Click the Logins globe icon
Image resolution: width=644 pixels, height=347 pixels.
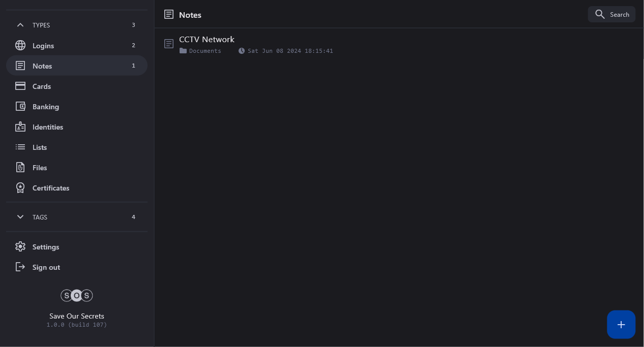click(20, 45)
